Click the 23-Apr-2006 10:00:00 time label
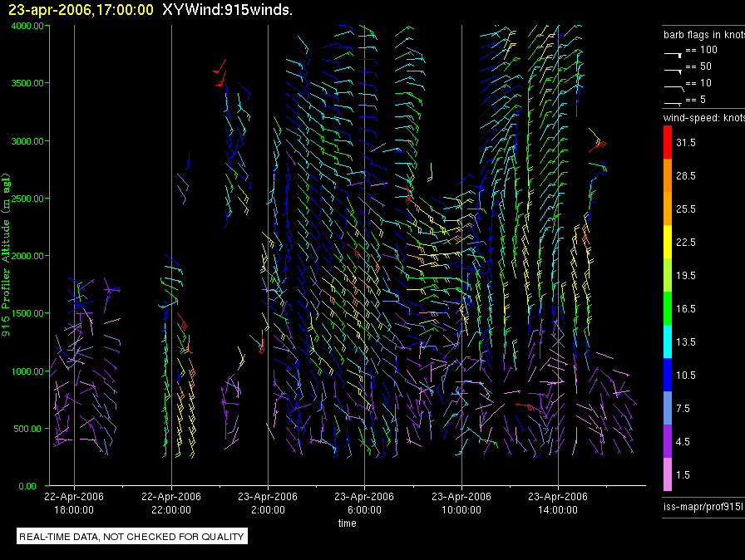This screenshot has height=560, width=745. (461, 503)
